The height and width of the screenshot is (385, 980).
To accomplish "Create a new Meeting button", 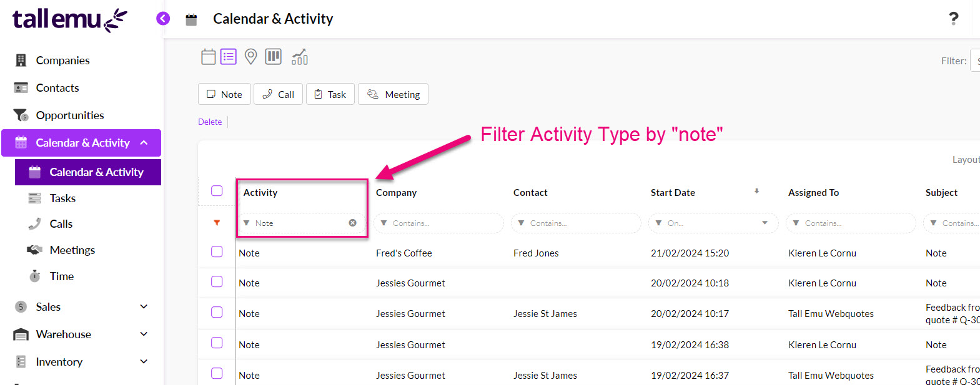I will tap(393, 94).
